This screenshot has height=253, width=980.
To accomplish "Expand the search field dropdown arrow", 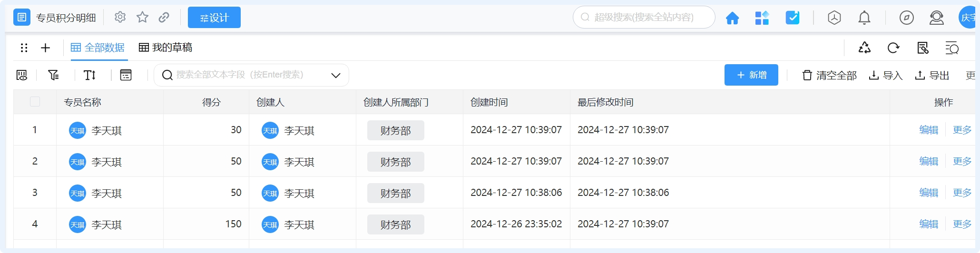I will [x=336, y=75].
